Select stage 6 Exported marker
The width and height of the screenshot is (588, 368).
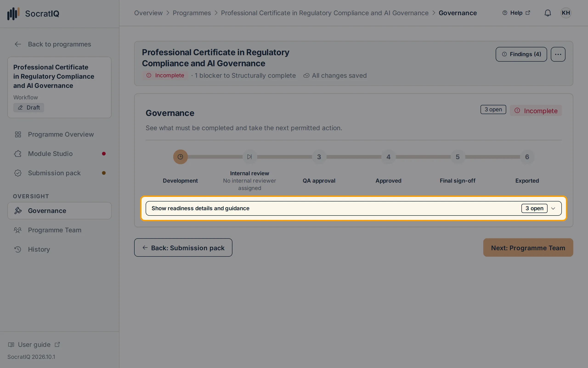pos(527,157)
